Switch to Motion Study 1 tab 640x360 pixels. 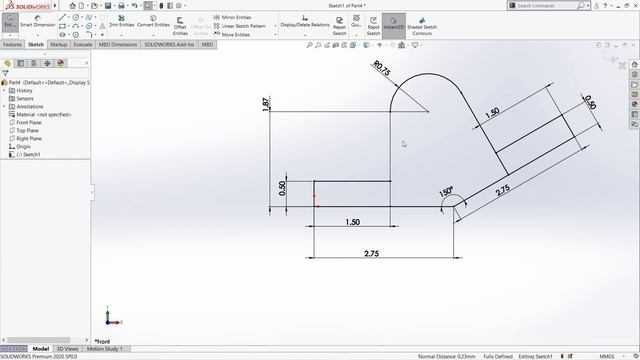pos(104,349)
